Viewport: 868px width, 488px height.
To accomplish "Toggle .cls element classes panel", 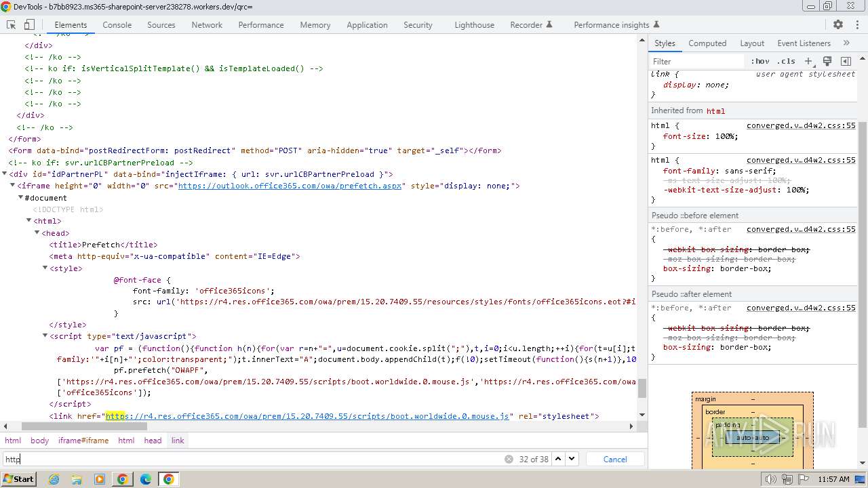I will click(786, 61).
